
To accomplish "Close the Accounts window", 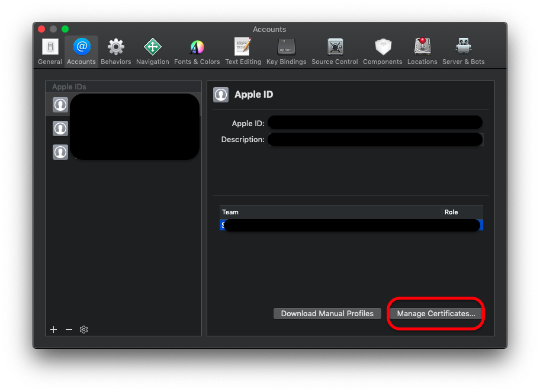I will 41,29.
